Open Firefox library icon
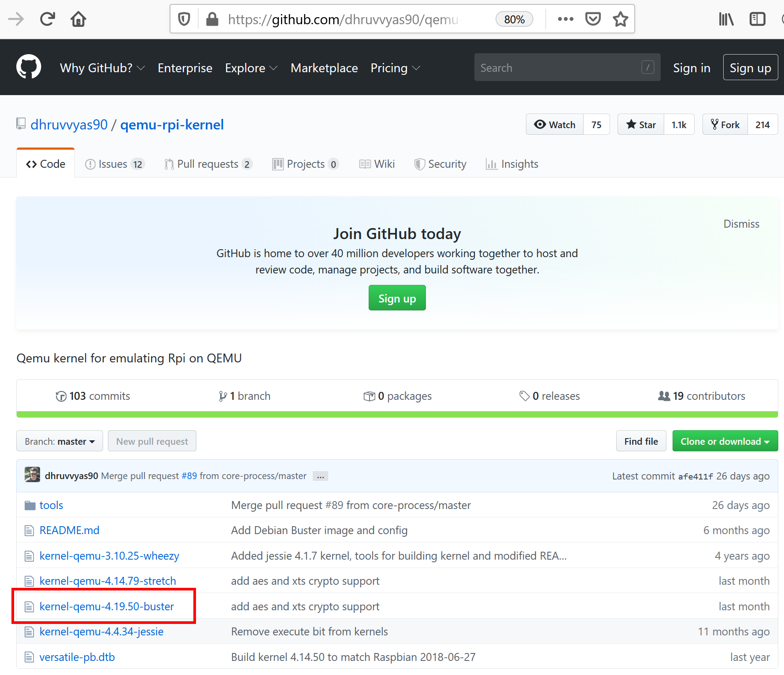The image size is (784, 675). coord(726,19)
